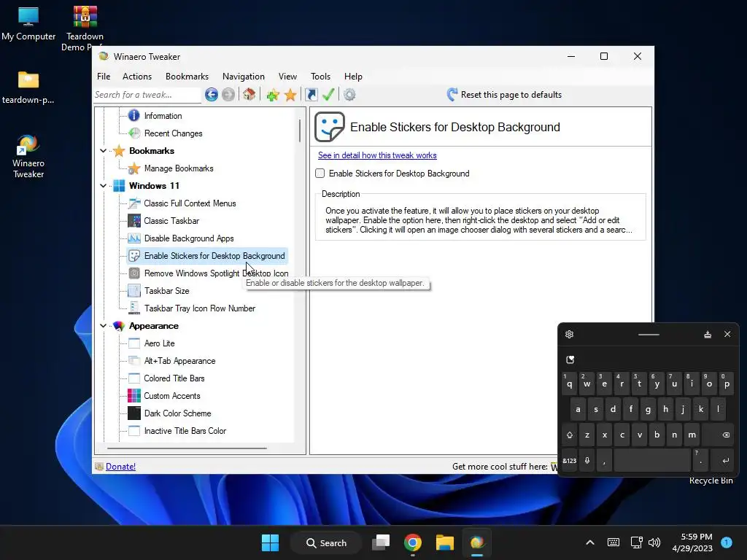Click Taskbar Tray Icon Row Number icon
The height and width of the screenshot is (560, 747).
[134, 308]
